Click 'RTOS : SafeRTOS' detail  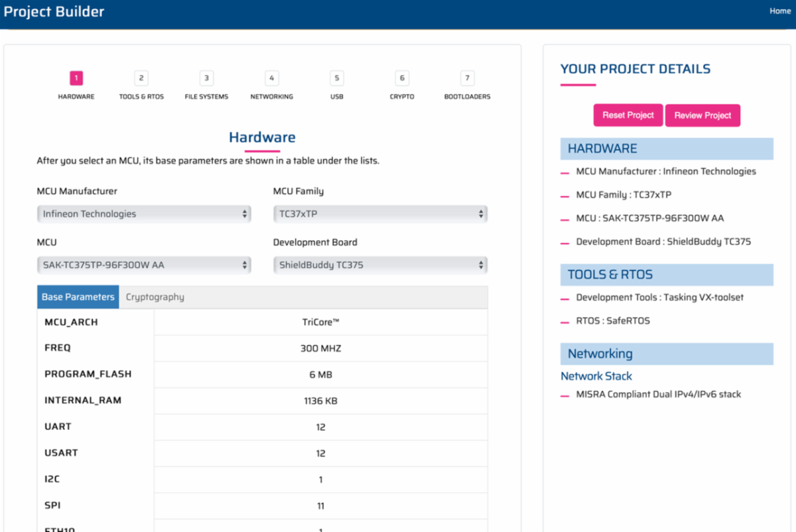point(613,321)
